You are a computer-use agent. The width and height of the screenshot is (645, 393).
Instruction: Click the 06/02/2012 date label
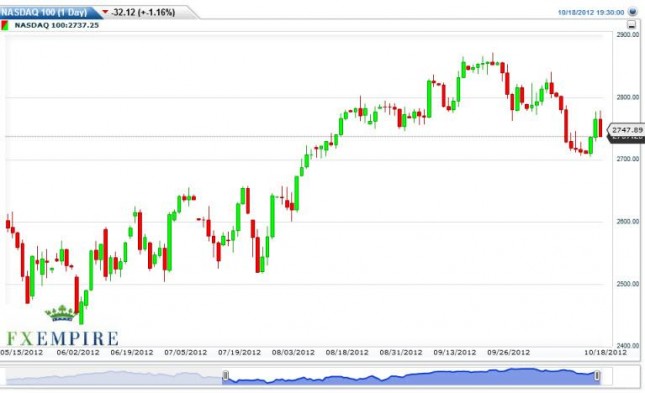pyautogui.click(x=78, y=352)
